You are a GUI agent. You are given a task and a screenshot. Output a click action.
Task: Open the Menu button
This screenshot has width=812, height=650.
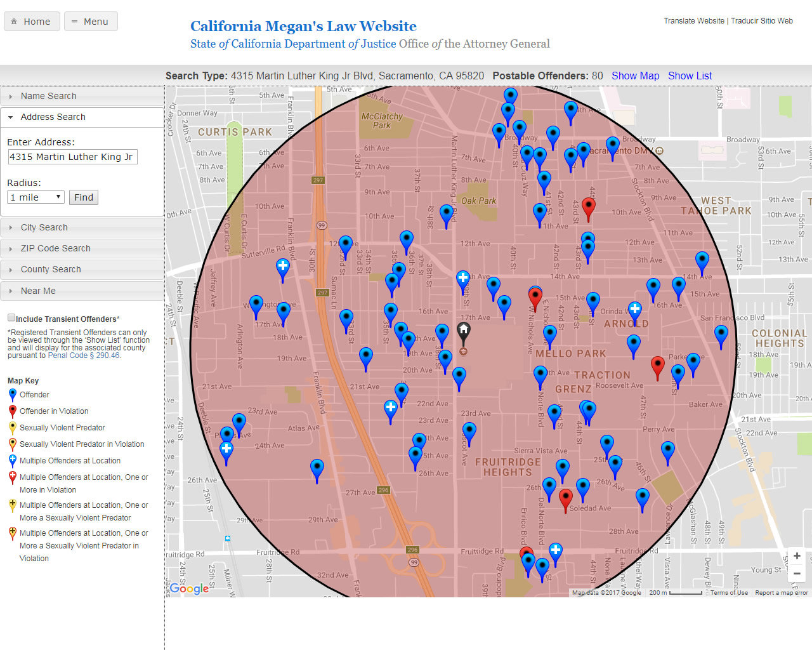click(x=91, y=22)
